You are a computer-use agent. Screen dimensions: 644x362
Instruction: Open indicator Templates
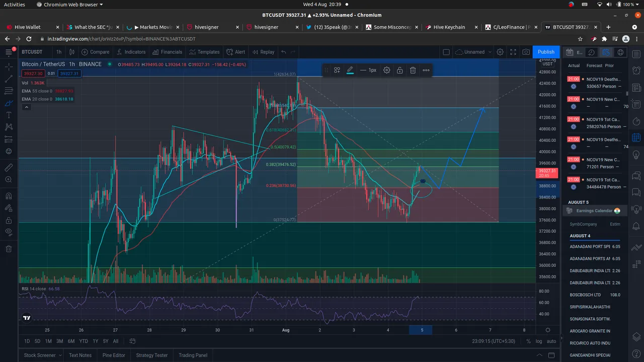click(x=204, y=52)
